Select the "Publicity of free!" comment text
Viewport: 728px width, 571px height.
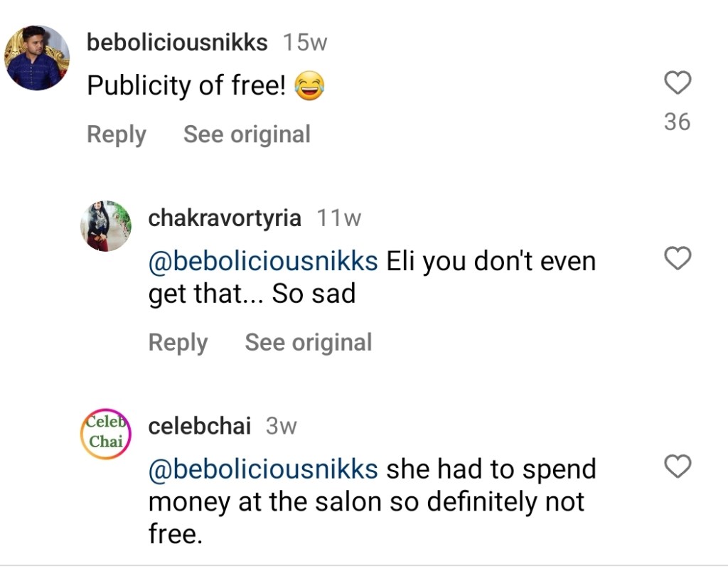pos(186,86)
